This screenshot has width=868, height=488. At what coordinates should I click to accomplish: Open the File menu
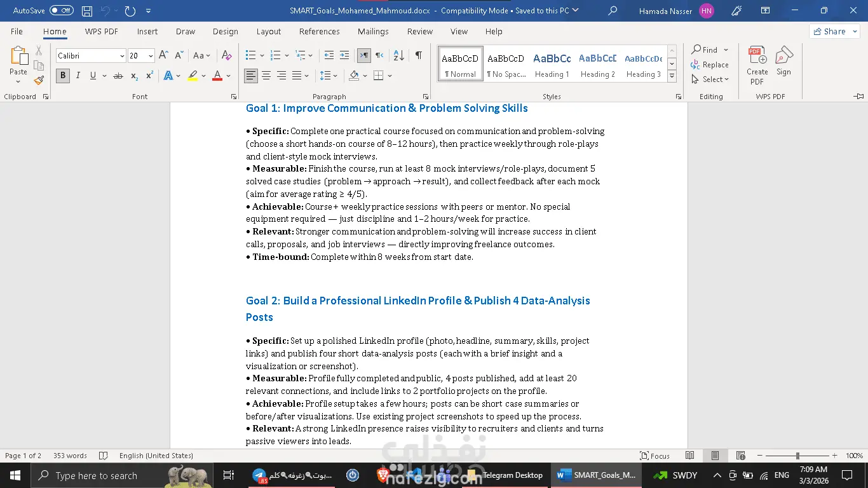coord(17,31)
